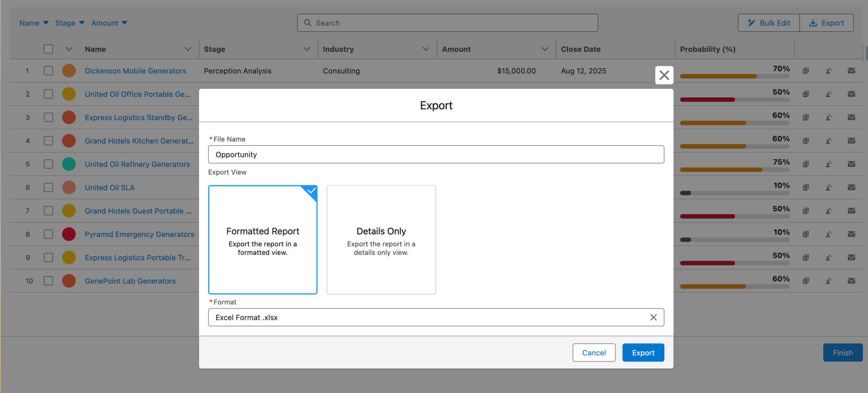Click the teal avatar for United Oil Refinery Generators
868x393 pixels.
coord(69,164)
